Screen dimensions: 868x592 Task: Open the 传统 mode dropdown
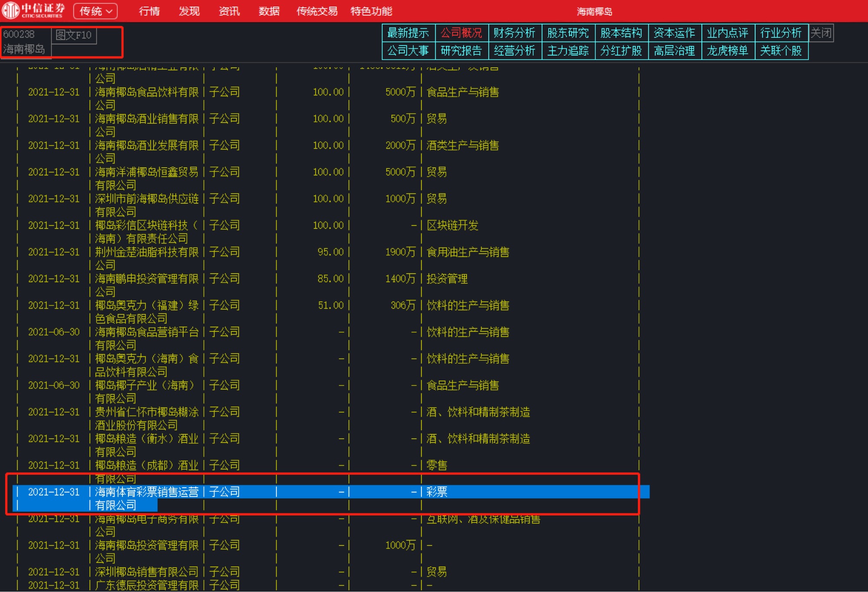pos(95,11)
